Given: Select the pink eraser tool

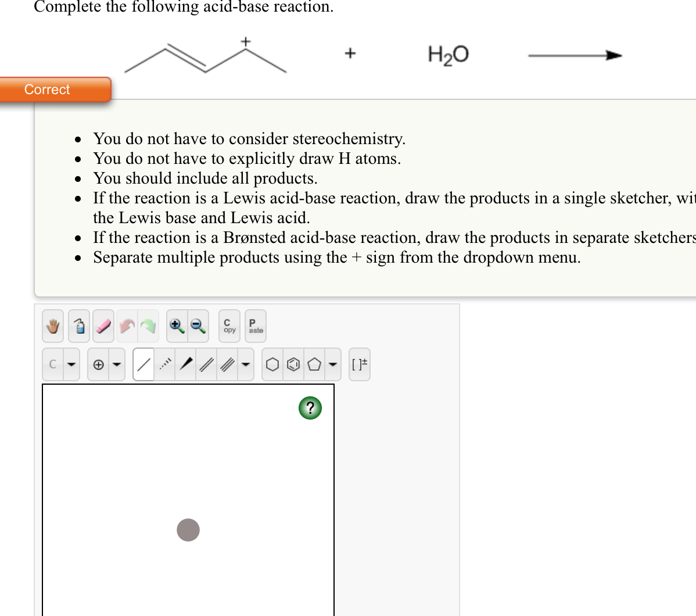Looking at the screenshot, I should point(103,326).
